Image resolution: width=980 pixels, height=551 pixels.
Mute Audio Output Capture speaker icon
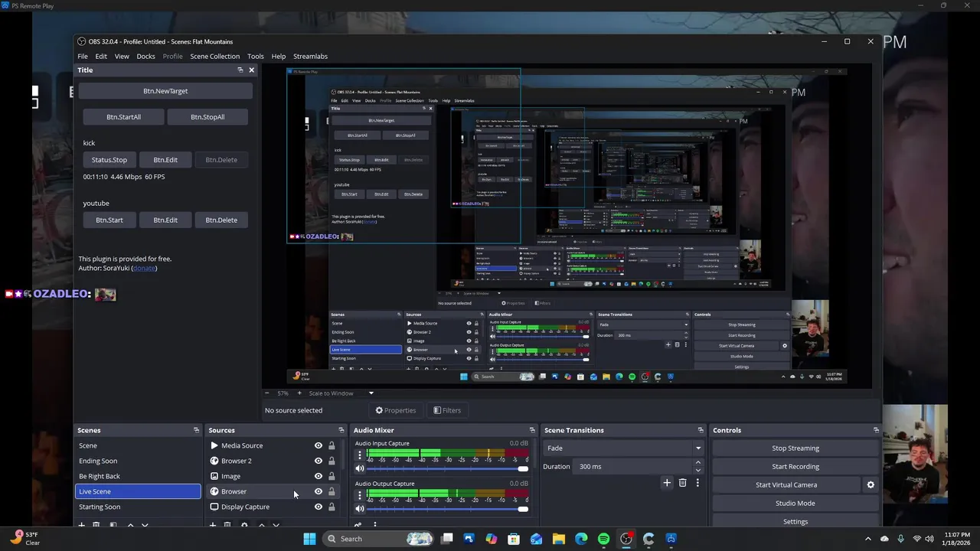pyautogui.click(x=360, y=509)
